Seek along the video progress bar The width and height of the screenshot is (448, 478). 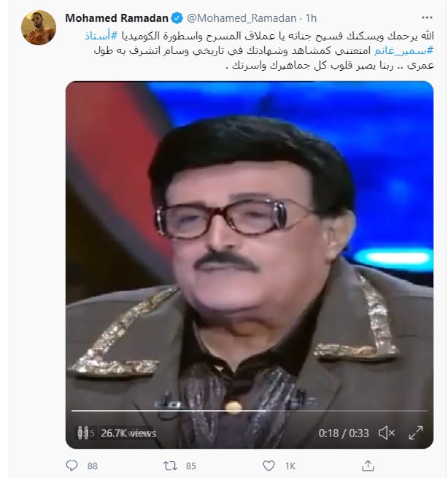click(250, 411)
